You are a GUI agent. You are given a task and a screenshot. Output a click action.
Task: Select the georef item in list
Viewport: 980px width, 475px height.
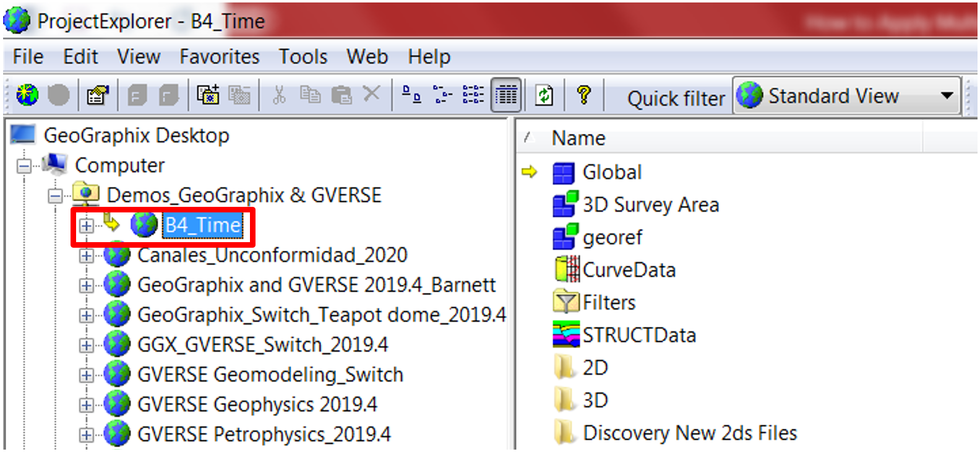(x=612, y=237)
